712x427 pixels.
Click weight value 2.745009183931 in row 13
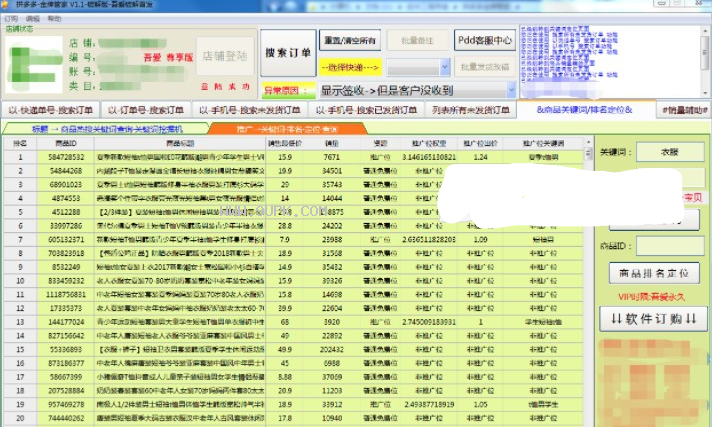[x=429, y=322]
